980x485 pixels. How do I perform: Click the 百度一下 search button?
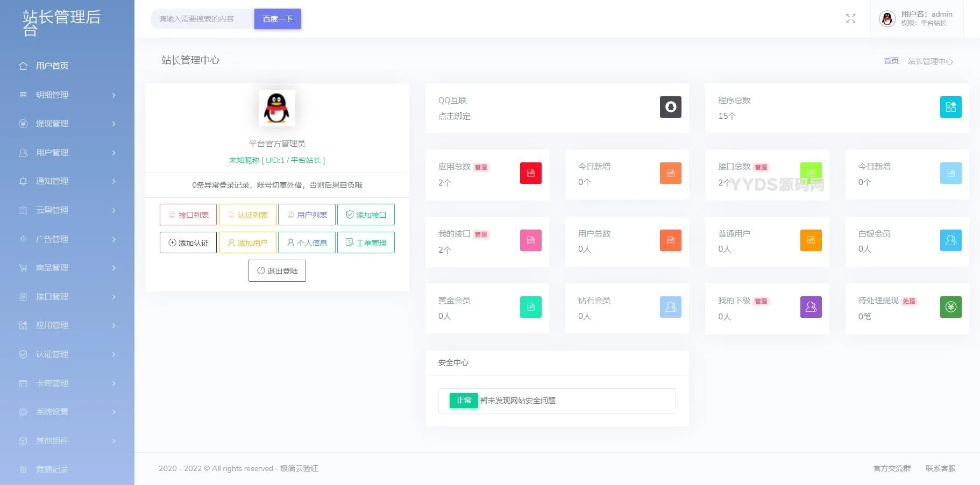[278, 19]
